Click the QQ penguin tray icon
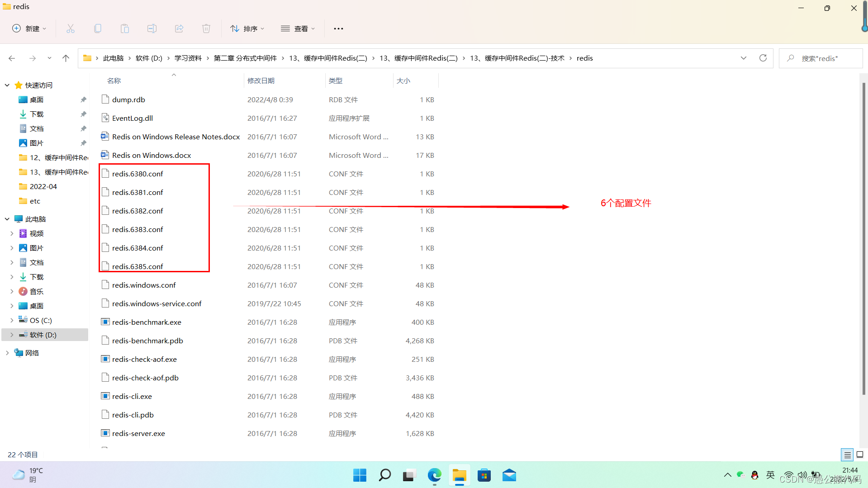Image resolution: width=868 pixels, height=488 pixels. [x=754, y=475]
